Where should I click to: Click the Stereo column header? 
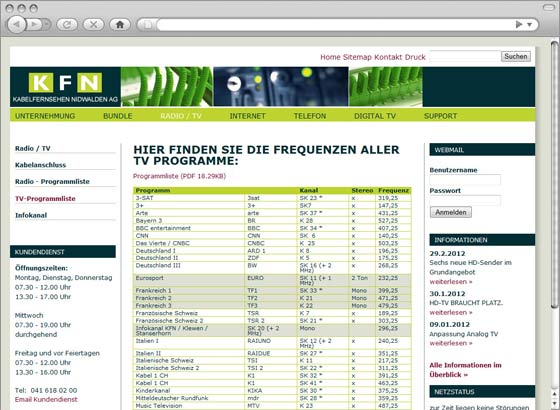(362, 190)
